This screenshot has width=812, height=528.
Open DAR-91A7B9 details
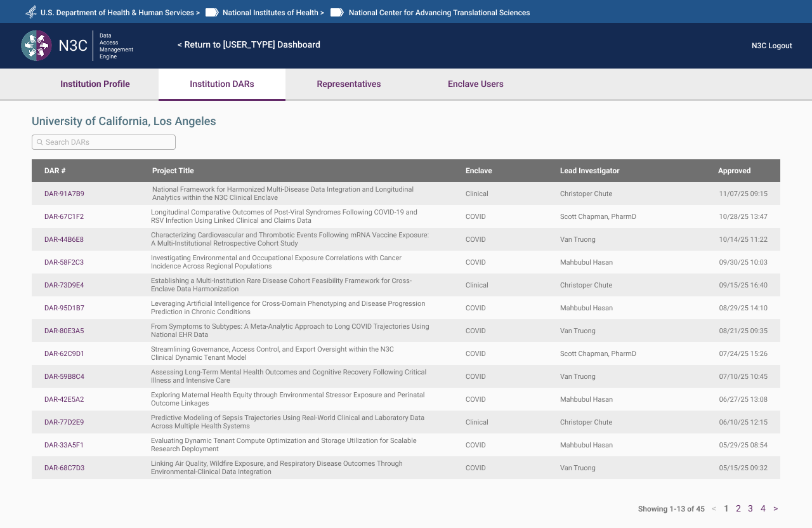coord(63,194)
